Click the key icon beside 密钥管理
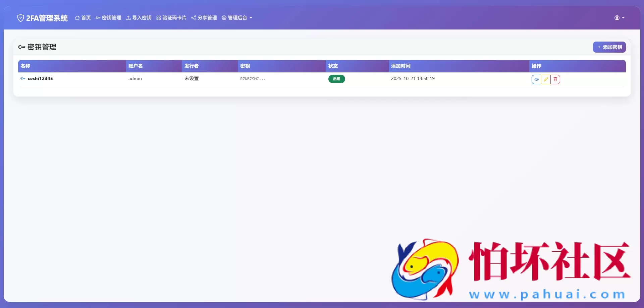The image size is (644, 308). (x=97, y=18)
